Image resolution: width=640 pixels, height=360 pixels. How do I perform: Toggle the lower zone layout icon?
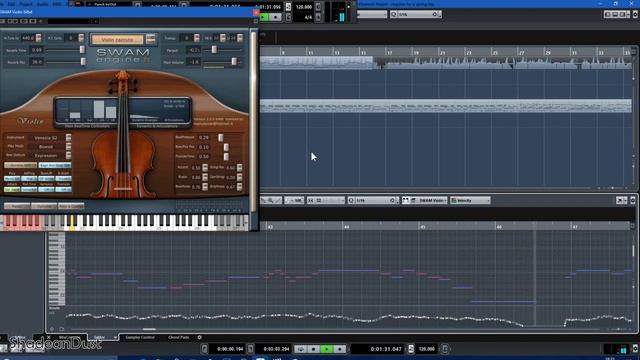[615, 14]
